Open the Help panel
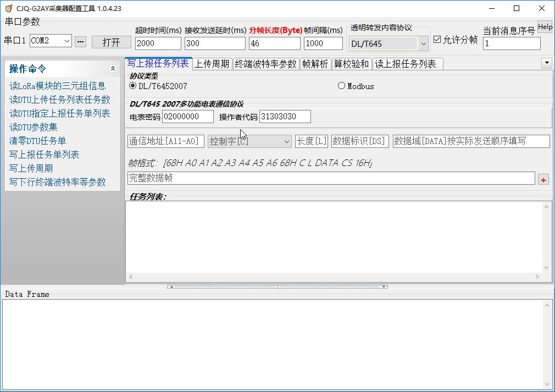This screenshot has height=392, width=555. click(x=545, y=26)
